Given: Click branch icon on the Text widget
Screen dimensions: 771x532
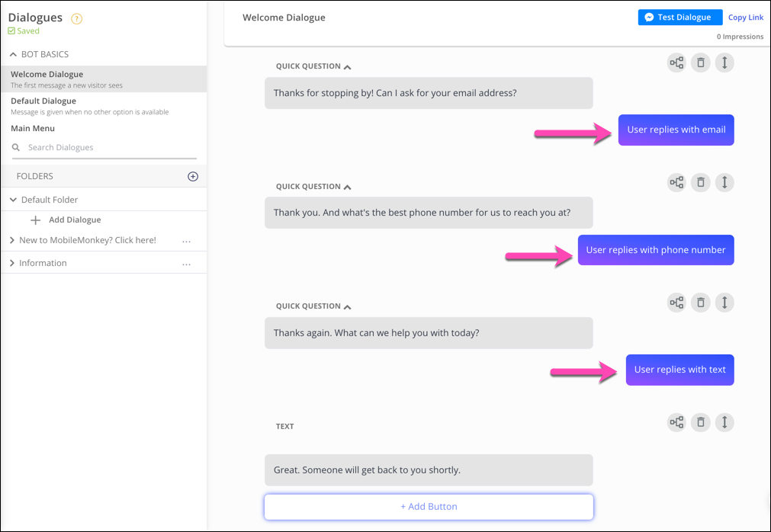Looking at the screenshot, I should [676, 422].
